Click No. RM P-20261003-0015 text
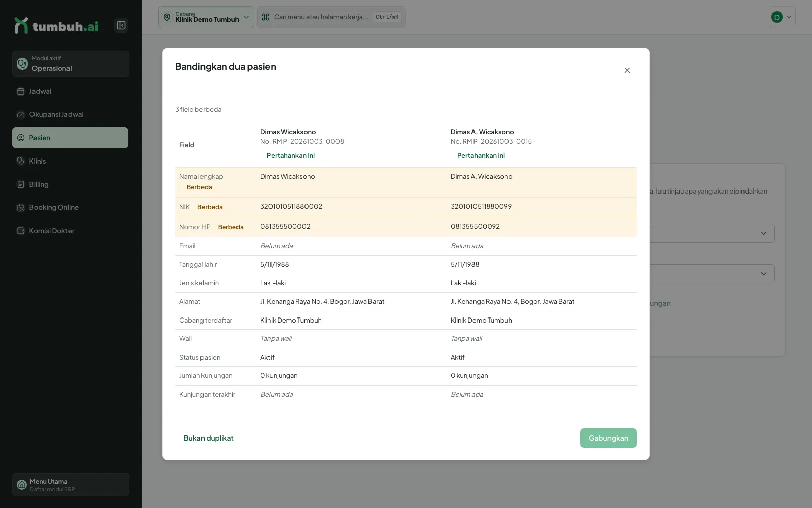 (491, 142)
